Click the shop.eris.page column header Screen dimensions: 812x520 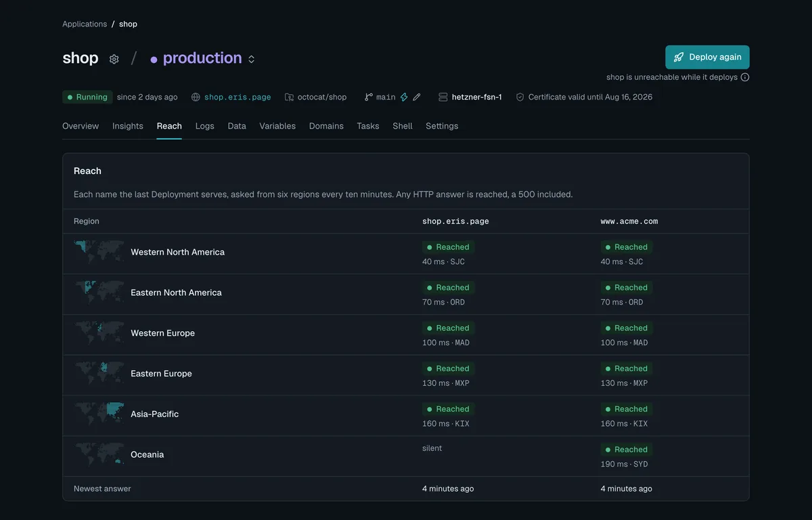[x=455, y=221]
